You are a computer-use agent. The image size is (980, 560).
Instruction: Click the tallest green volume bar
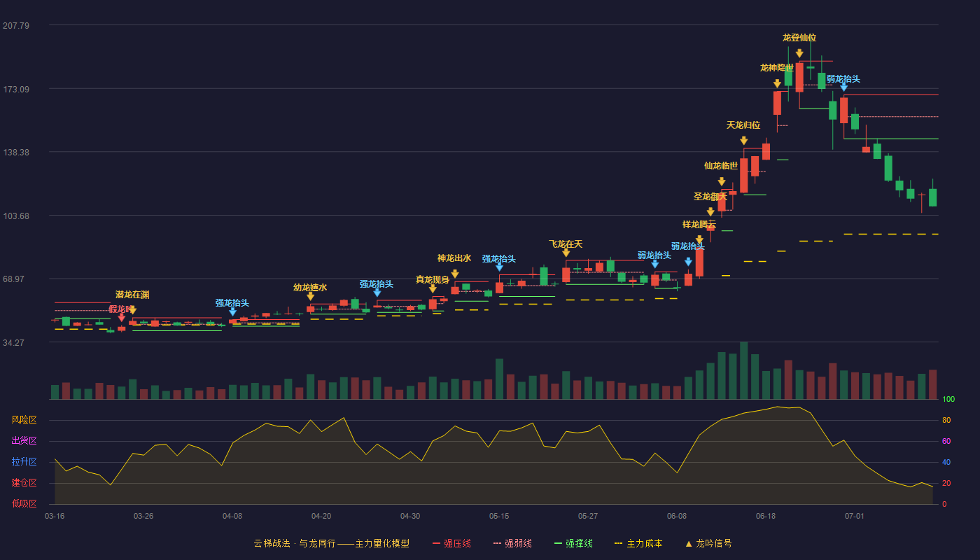[743, 370]
